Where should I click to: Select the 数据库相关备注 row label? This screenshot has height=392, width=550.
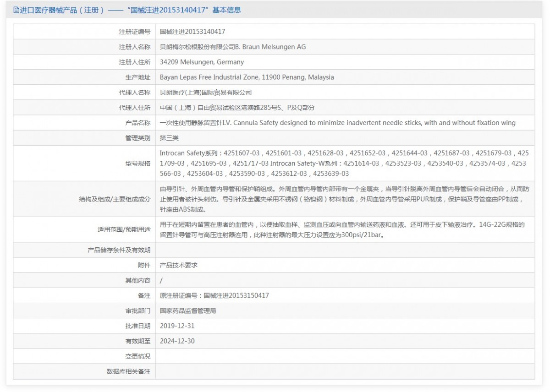point(128,371)
